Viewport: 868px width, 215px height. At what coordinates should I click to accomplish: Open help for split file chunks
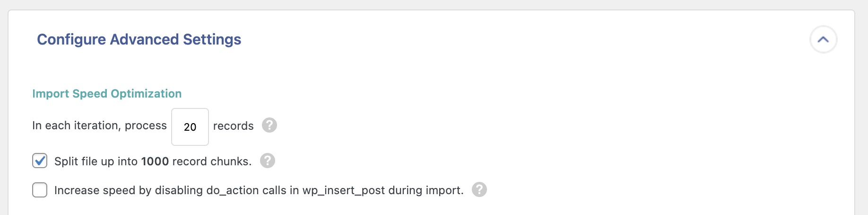point(268,161)
